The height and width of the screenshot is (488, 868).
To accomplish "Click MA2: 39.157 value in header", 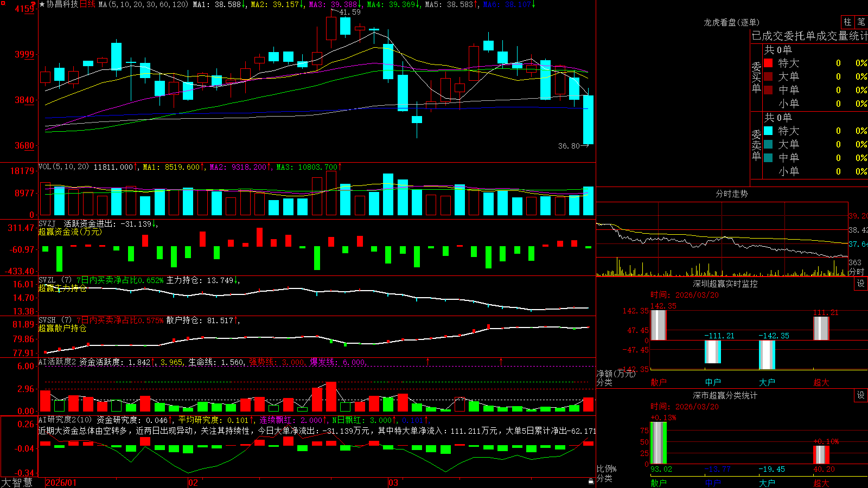I will (277, 4).
